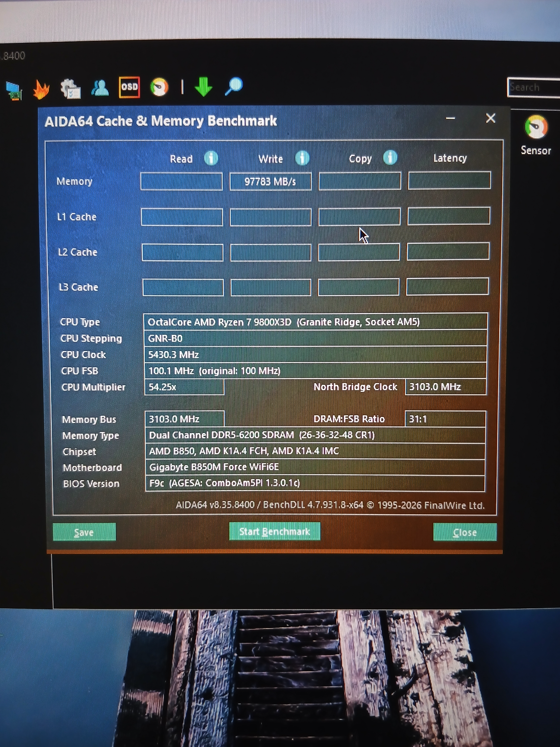Click the blue magnifier icon in toolbar
The width and height of the screenshot is (560, 747).
(x=234, y=86)
